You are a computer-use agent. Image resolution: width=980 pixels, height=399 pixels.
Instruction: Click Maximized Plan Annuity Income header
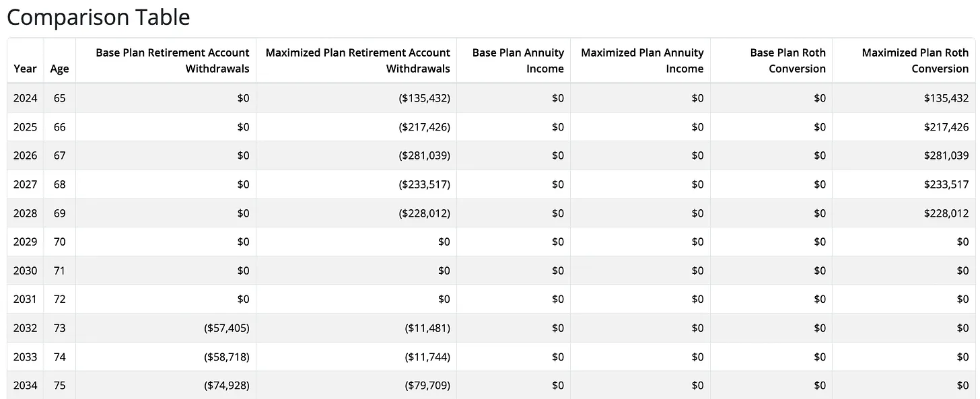point(642,61)
